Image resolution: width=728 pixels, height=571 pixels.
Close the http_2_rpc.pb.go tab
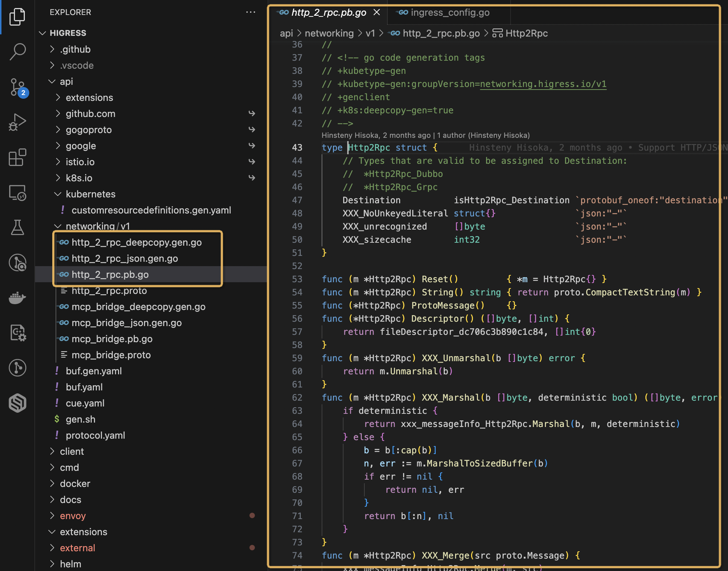[x=377, y=12]
